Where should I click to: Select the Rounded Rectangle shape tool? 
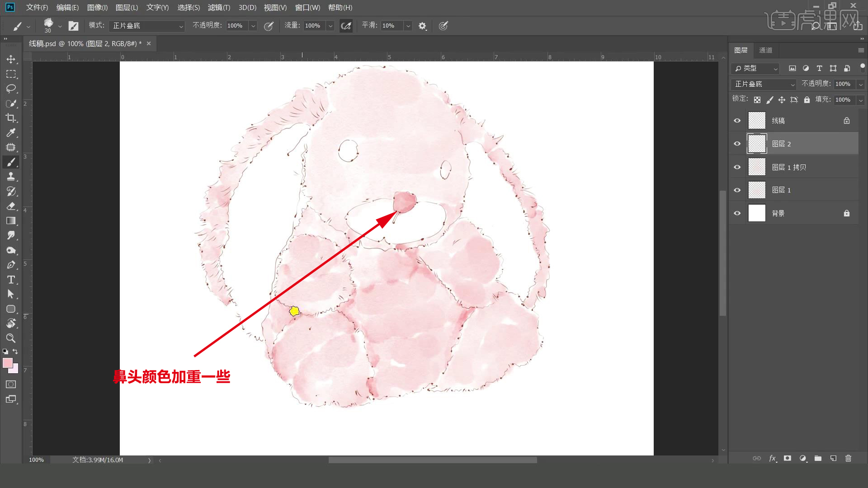(11, 309)
